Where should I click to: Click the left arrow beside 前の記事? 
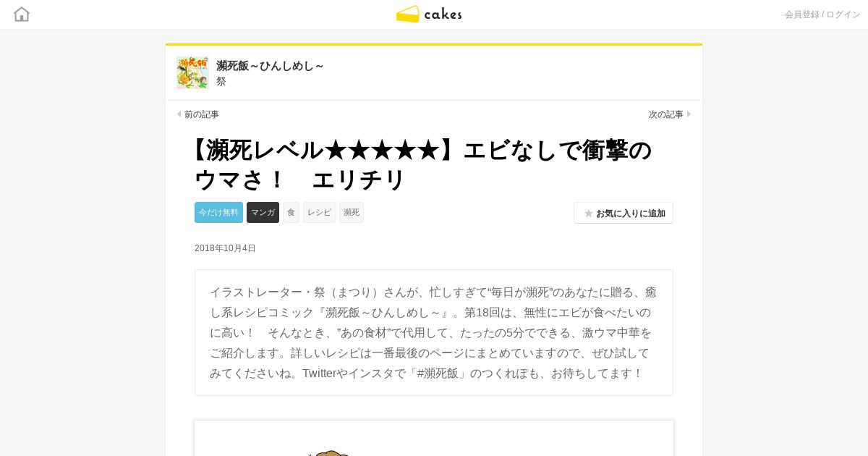point(179,114)
